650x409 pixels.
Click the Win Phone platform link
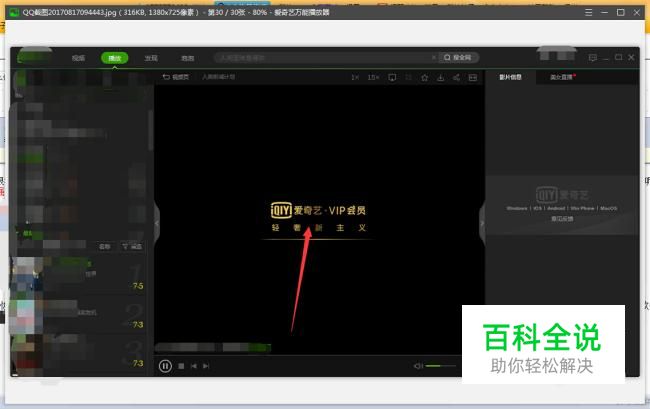[x=582, y=208]
